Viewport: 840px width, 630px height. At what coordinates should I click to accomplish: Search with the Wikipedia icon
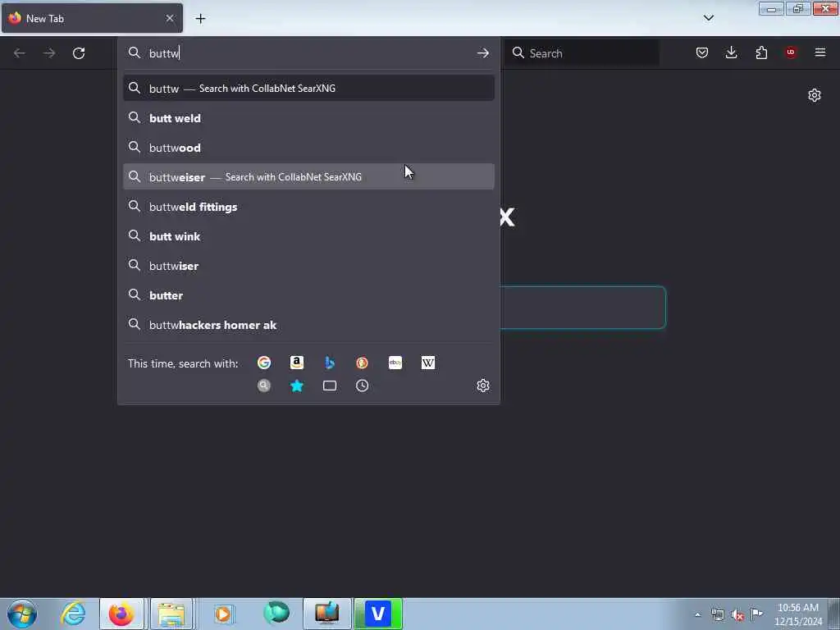pyautogui.click(x=428, y=363)
